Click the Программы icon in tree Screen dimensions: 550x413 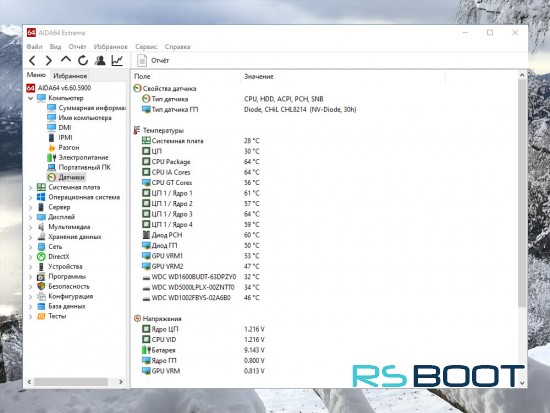[41, 277]
